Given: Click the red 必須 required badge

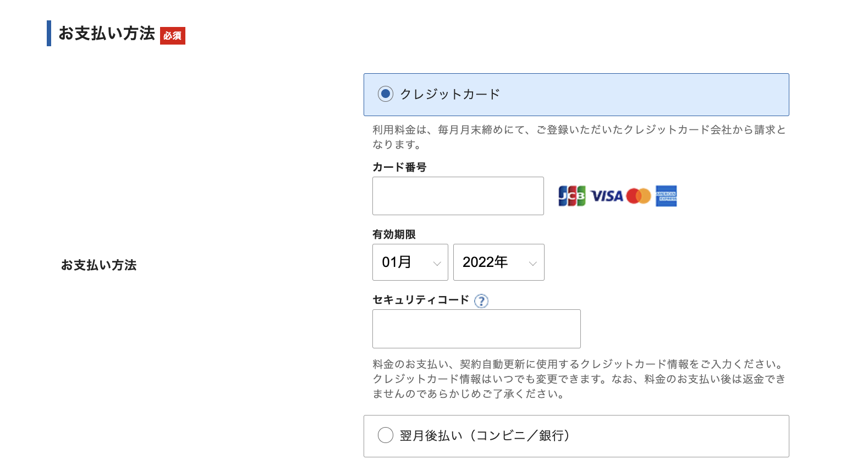Looking at the screenshot, I should [173, 36].
